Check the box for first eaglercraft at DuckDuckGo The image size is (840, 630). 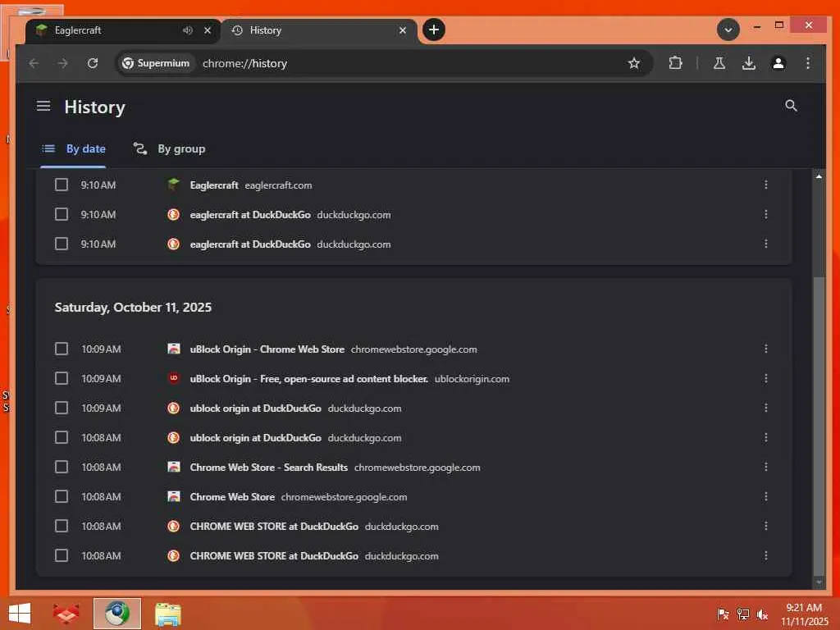click(62, 214)
